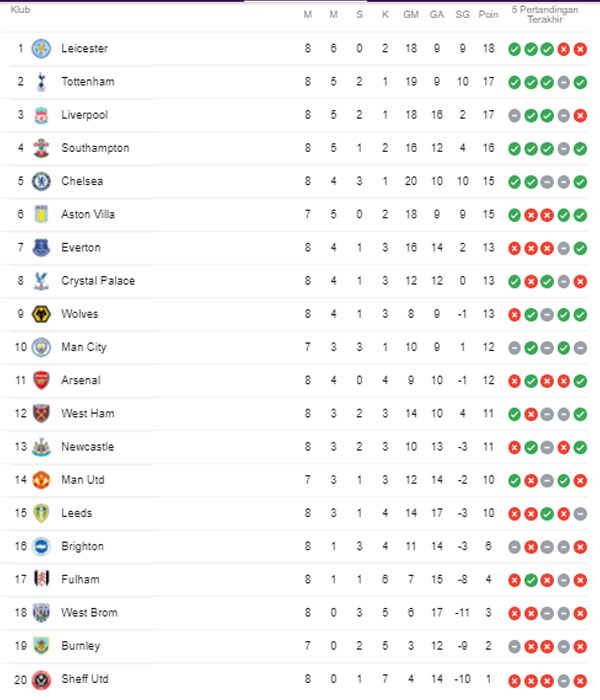Click the Liverpool club crest icon
Viewport: 600px width, 700px height.
point(41,115)
